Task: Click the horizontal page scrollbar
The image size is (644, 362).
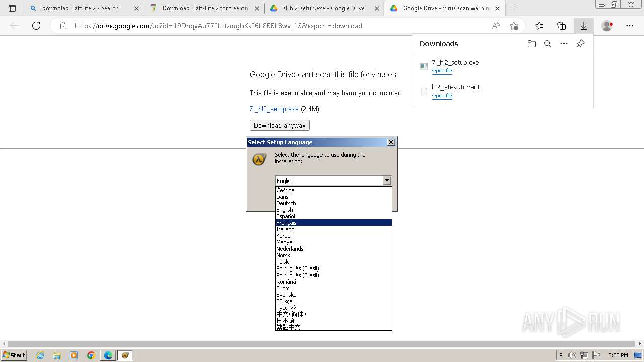Action: click(322, 344)
